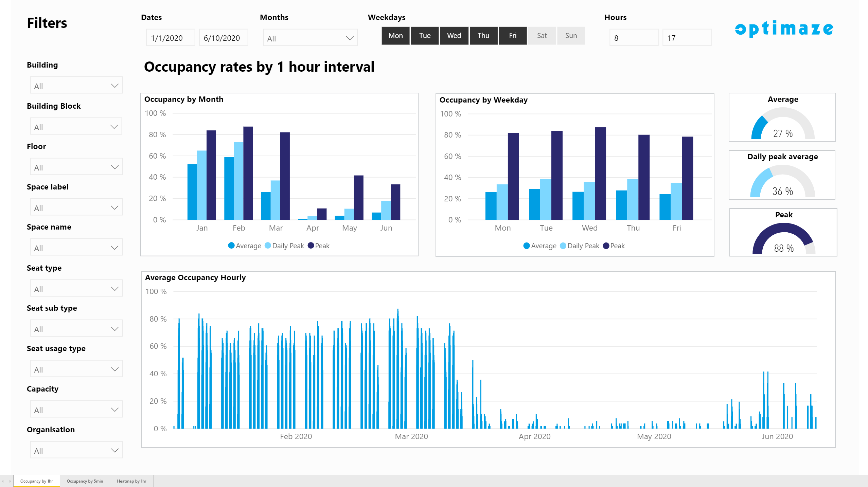Open the Seat type dropdown
The image size is (868, 487).
click(76, 289)
